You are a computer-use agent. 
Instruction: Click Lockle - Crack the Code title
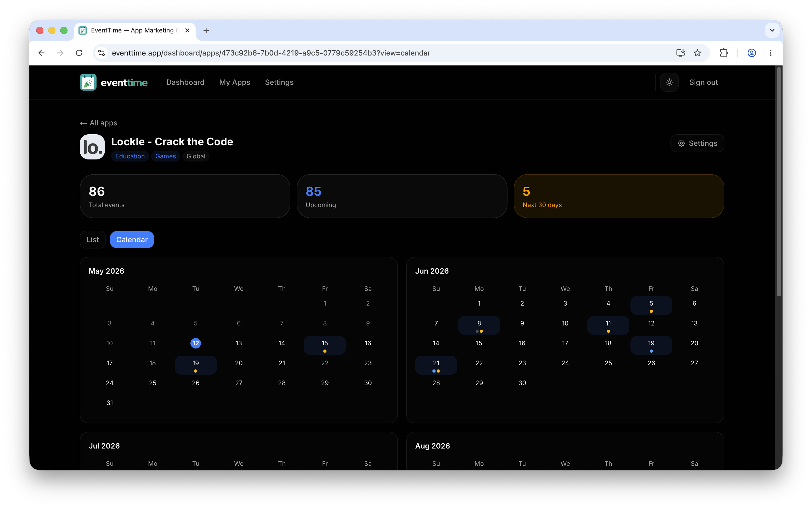pyautogui.click(x=172, y=142)
